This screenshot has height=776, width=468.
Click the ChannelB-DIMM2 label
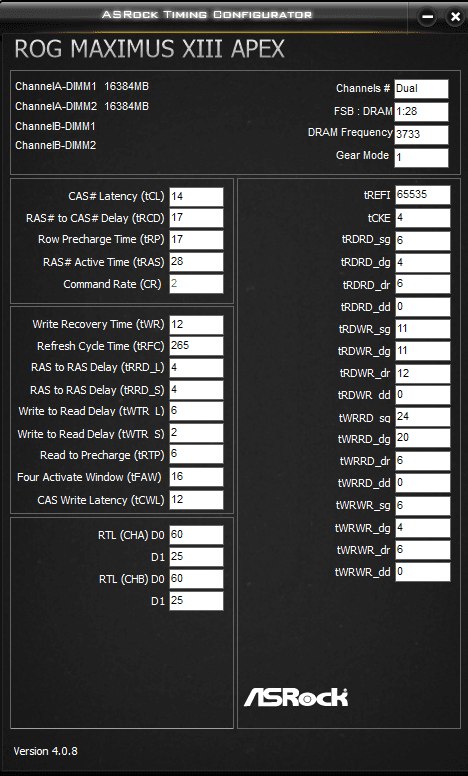pos(55,146)
